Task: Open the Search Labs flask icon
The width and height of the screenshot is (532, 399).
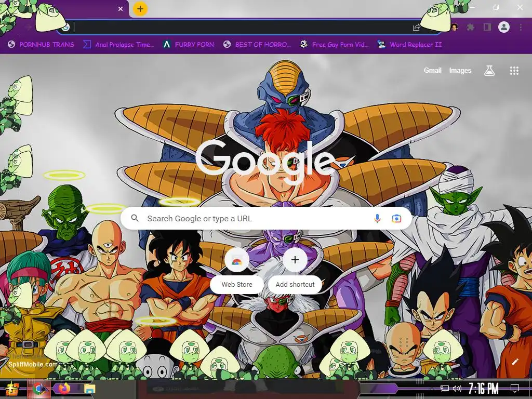Action: (x=489, y=71)
